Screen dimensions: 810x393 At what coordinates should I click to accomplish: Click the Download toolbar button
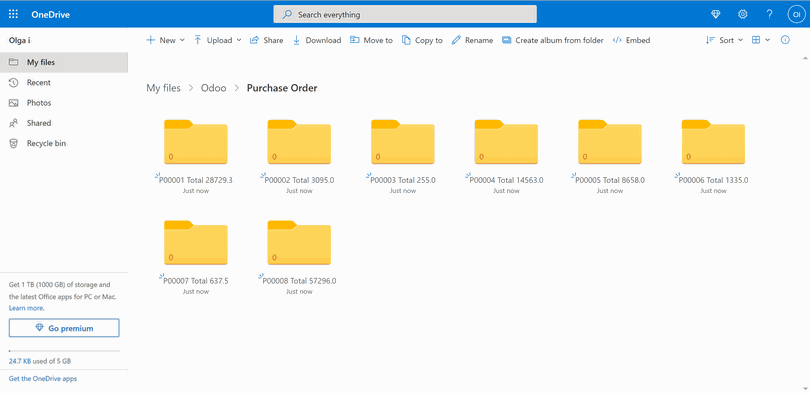317,40
